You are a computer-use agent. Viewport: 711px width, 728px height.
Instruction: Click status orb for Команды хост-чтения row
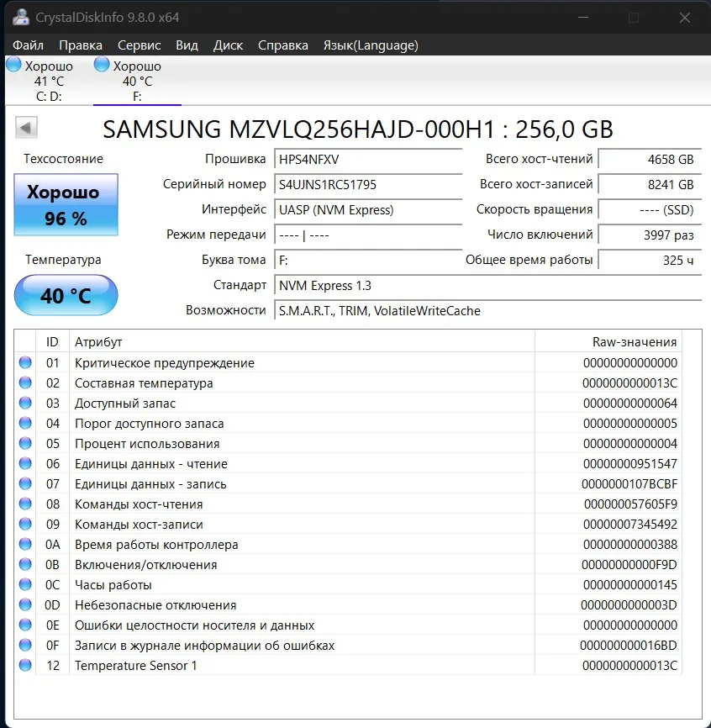click(25, 504)
